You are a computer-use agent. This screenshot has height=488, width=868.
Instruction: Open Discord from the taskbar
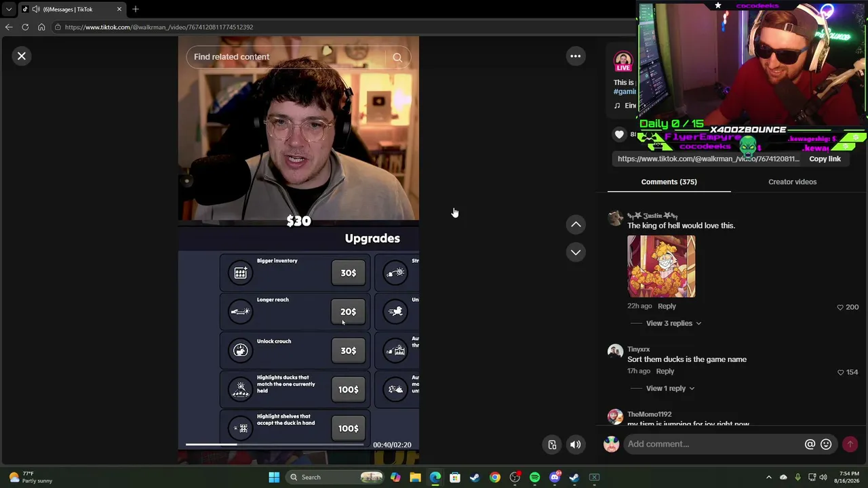[x=555, y=477]
